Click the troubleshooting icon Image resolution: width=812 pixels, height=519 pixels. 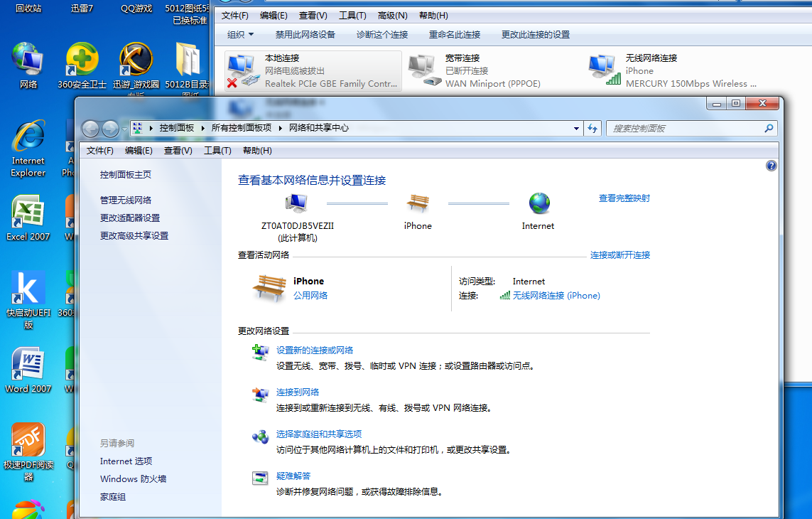[260, 478]
